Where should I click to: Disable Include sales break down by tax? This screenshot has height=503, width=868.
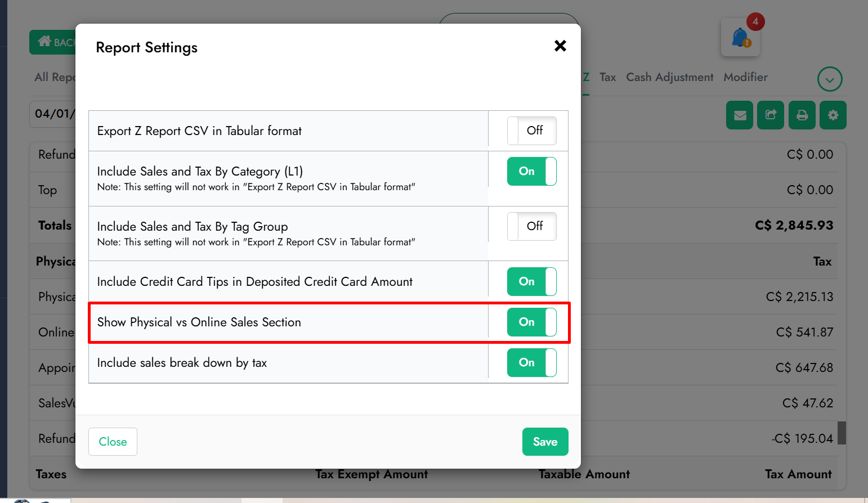[531, 362]
